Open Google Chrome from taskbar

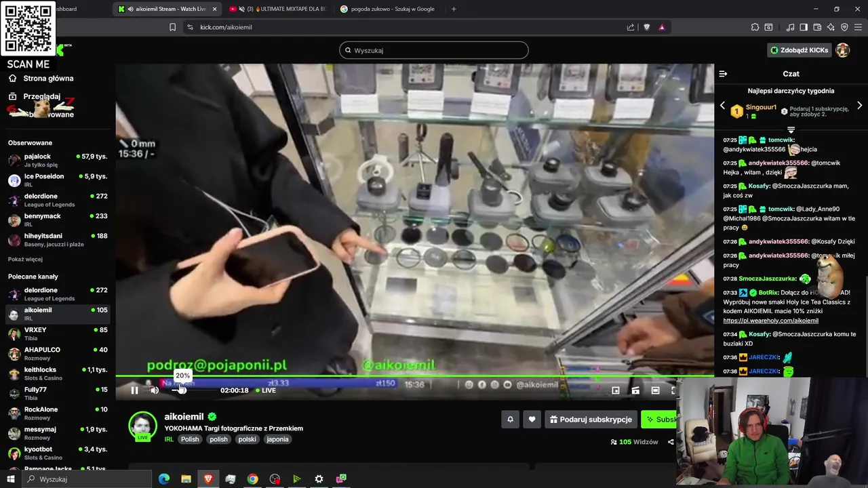coord(252,479)
